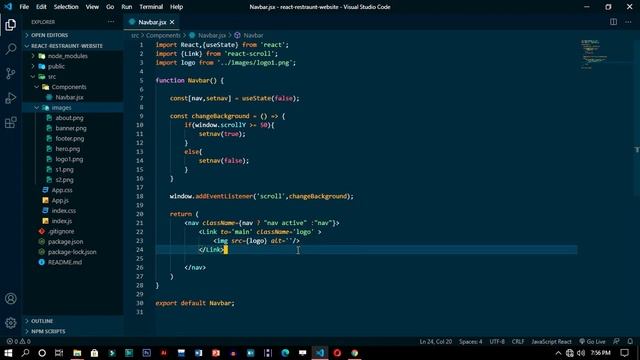Open the Source Control view
640x360 pixels.
pyautogui.click(x=11, y=73)
